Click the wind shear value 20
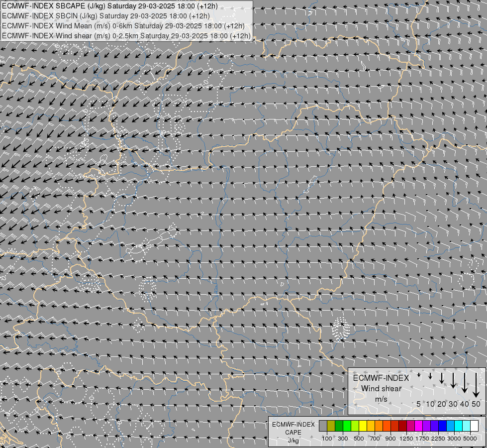 [x=442, y=404]
